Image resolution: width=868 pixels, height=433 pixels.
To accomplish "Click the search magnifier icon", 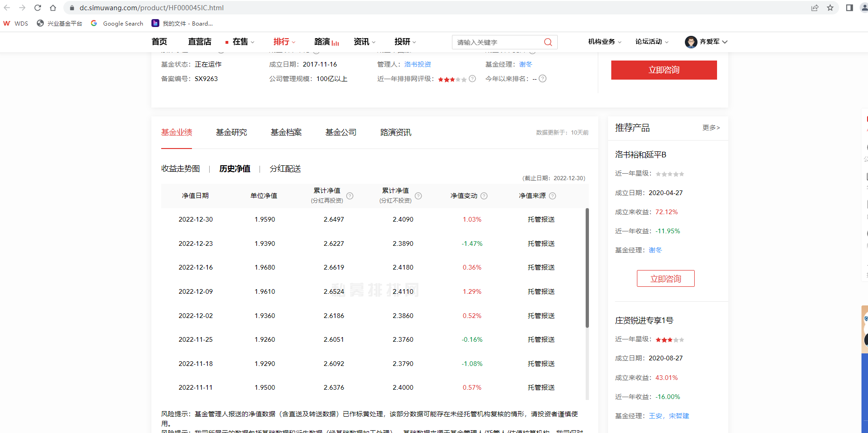I will 548,42.
